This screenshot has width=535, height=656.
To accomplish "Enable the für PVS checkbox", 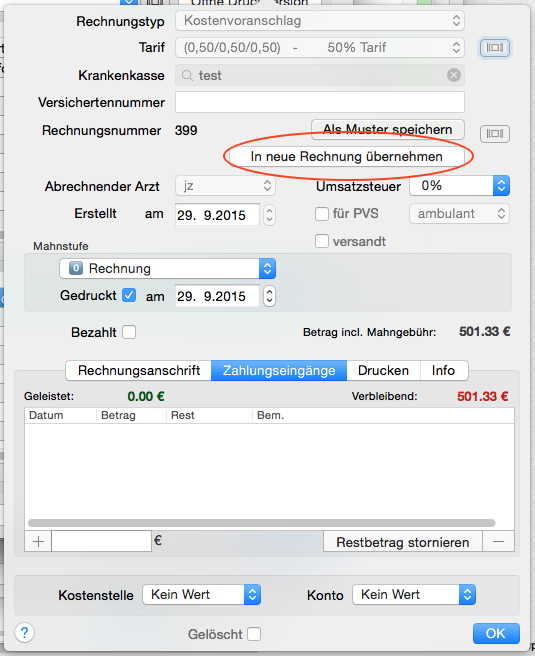I will (x=322, y=214).
